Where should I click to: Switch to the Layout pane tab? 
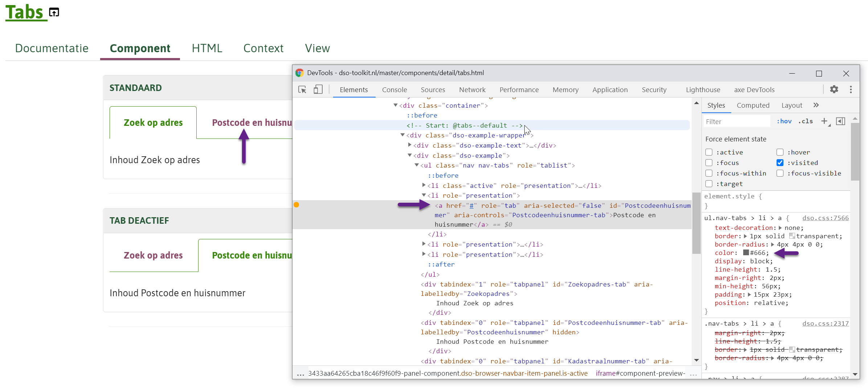point(792,105)
